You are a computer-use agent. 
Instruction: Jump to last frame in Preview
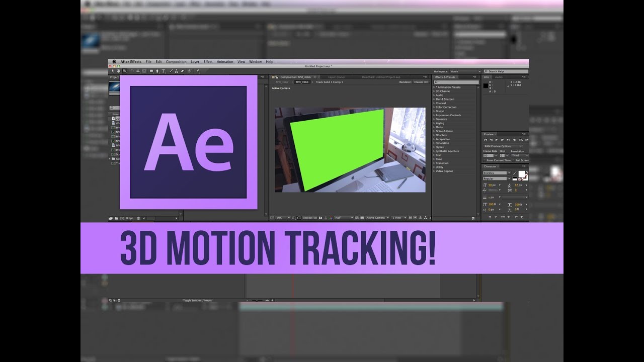508,140
